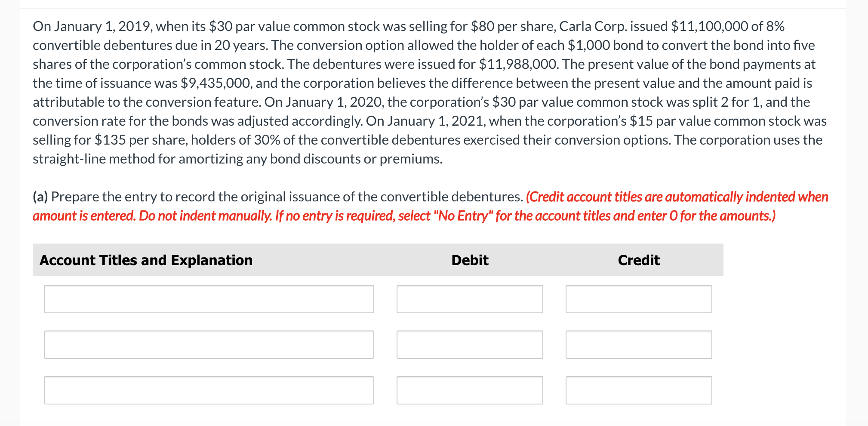
Task: Click the Account Titles and Explanation header
Action: (x=146, y=260)
